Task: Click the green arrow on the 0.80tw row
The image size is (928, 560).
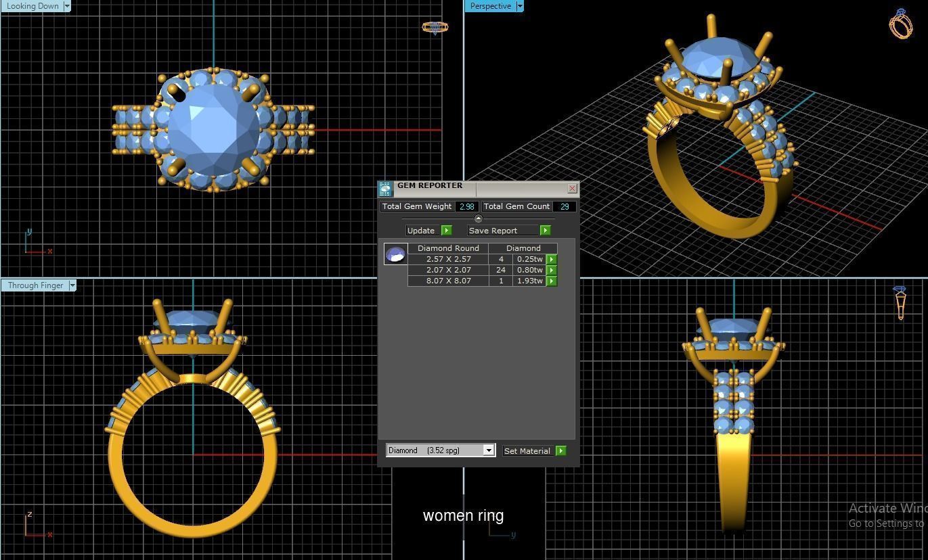Action: (x=552, y=270)
